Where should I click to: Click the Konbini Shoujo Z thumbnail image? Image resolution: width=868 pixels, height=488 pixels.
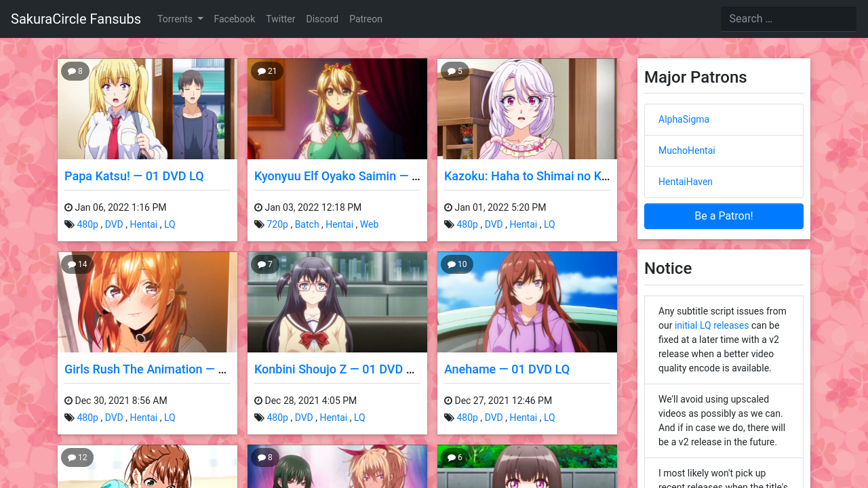coord(337,302)
